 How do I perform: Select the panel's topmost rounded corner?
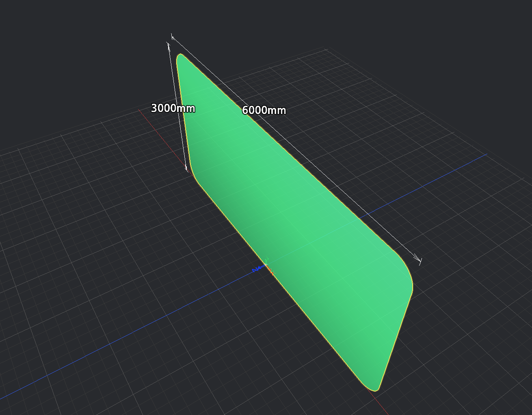point(180,57)
